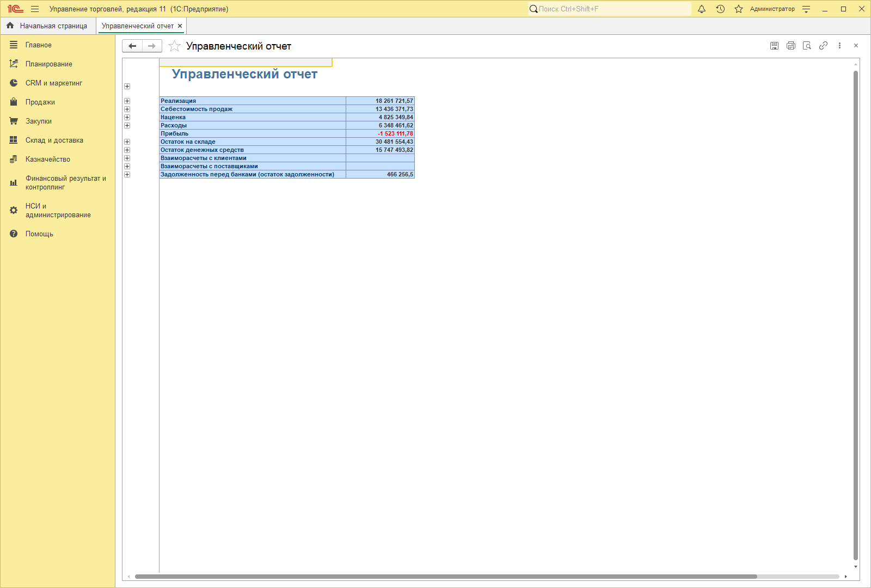Expand the Наценка row group

(127, 117)
